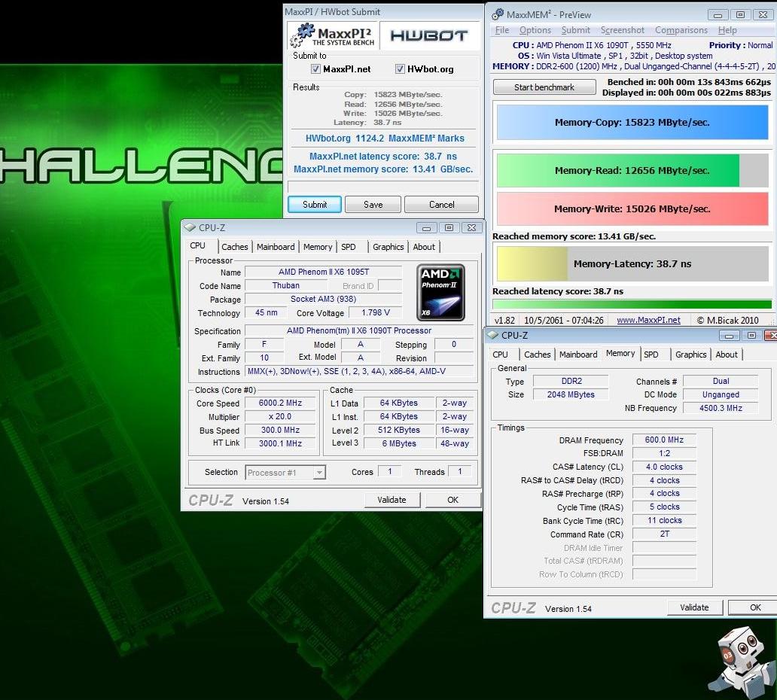Click the empty comment field above Submit button
Screen dimensions: 777x700
[382, 186]
